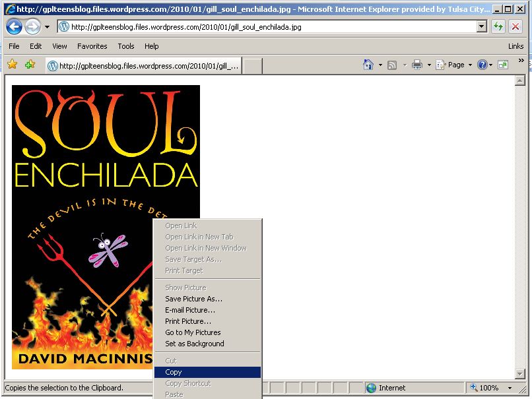
Task: Expand the Feeds dropdown arrow
Action: click(405, 65)
